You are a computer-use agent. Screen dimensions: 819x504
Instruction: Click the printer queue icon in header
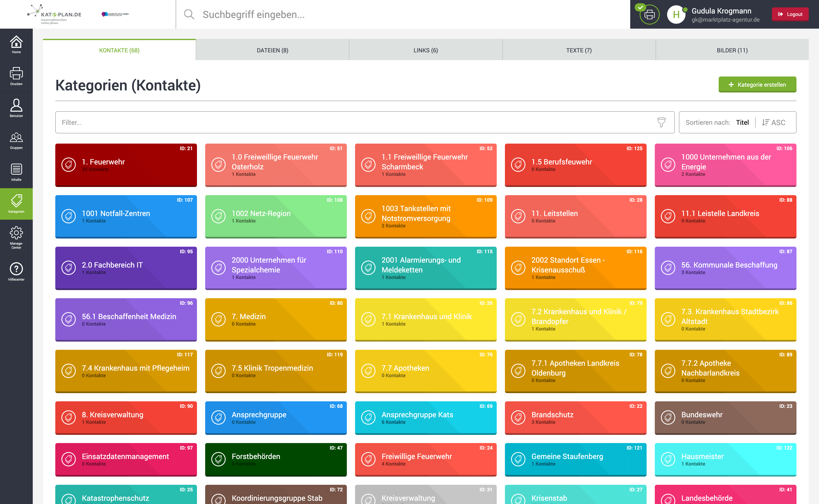click(x=649, y=14)
